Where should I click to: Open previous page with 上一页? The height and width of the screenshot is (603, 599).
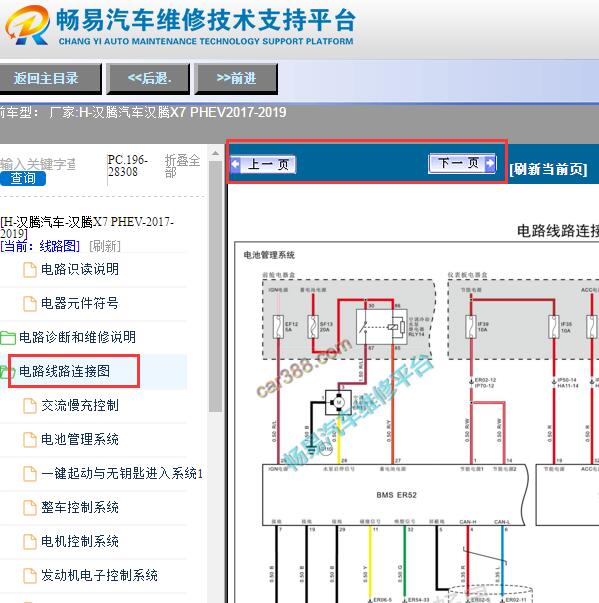[263, 164]
